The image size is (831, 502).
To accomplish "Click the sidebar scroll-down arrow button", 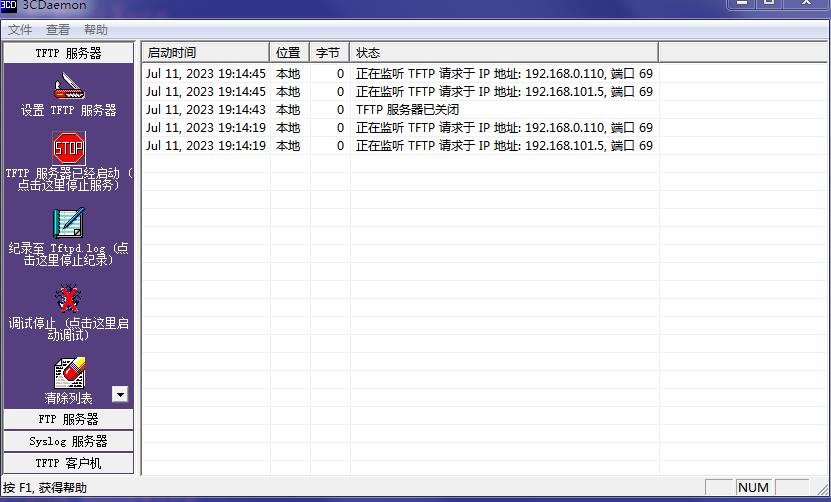I will (x=120, y=394).
